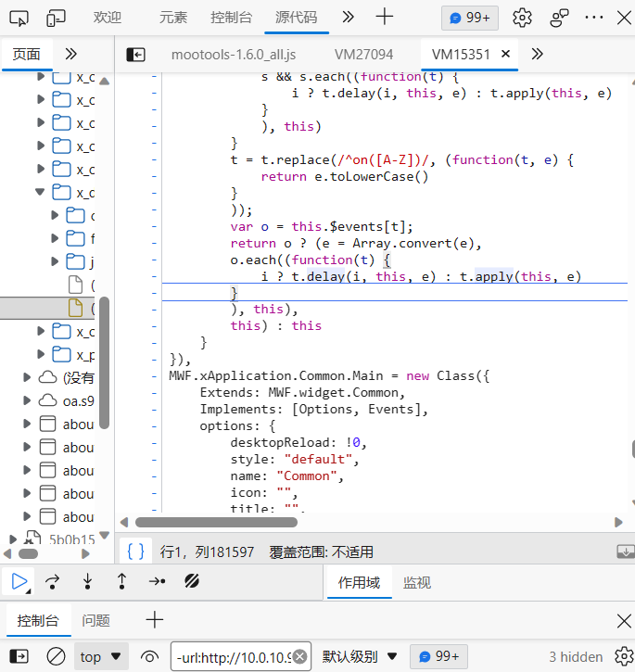The image size is (635, 672).
Task: Open the 默认级别 log level dropdown
Action: point(360,656)
